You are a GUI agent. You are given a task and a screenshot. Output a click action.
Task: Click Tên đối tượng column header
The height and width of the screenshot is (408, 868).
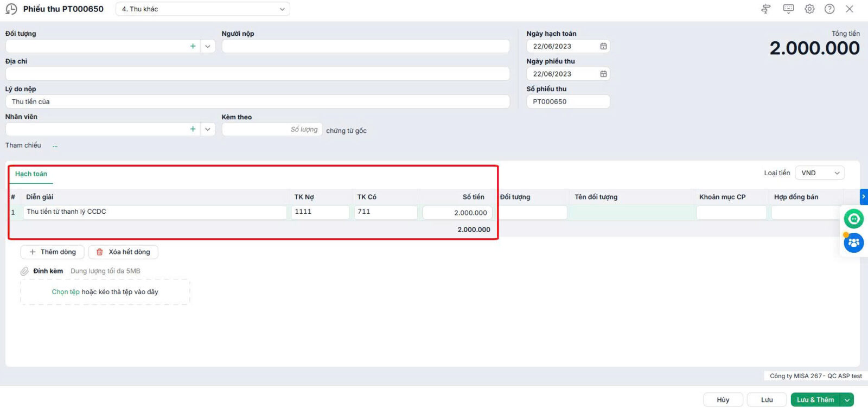[596, 197]
